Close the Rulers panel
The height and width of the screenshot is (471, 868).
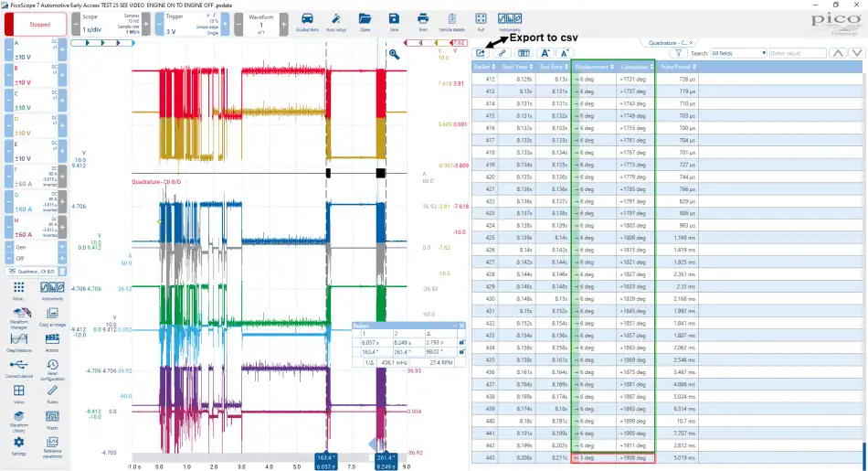point(461,326)
